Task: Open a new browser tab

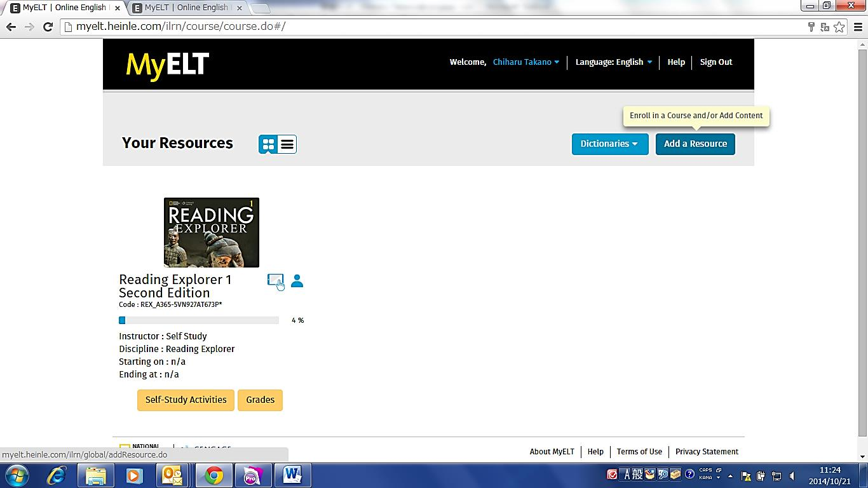Action: (x=261, y=8)
